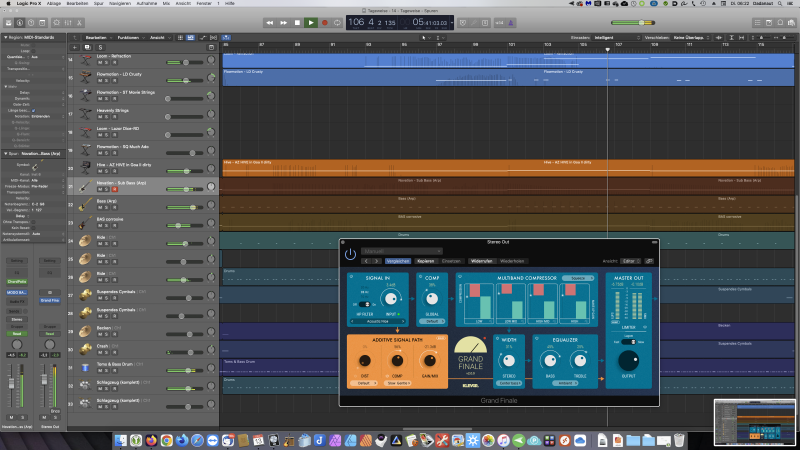
Task: Mute the Loom - Refraction track
Action: point(100,62)
